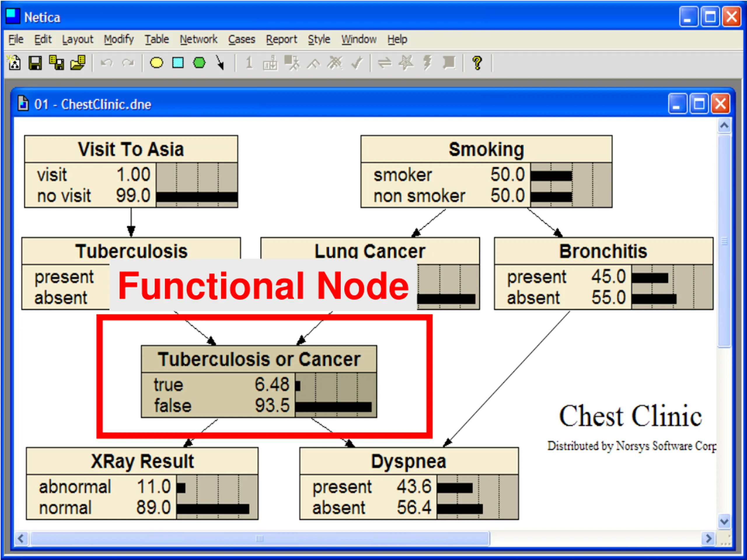The width and height of the screenshot is (747, 560).
Task: Click the Bronchitis node title
Action: (603, 251)
